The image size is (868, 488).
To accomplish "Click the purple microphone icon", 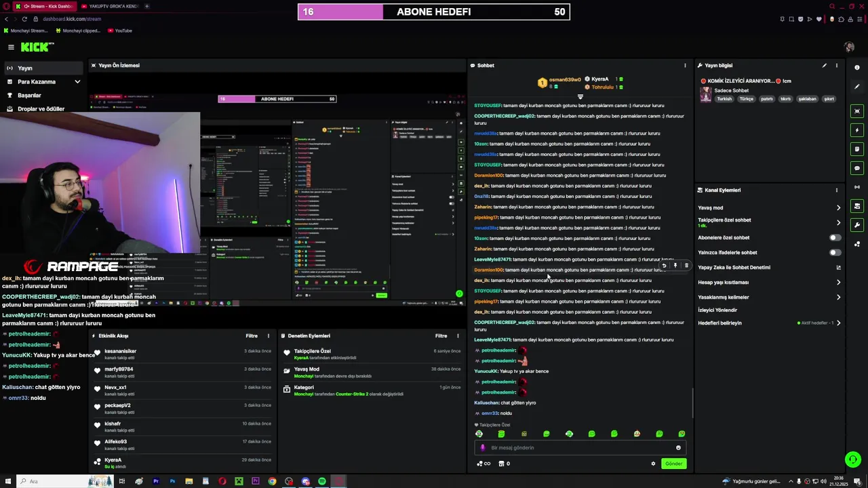I will click(483, 447).
